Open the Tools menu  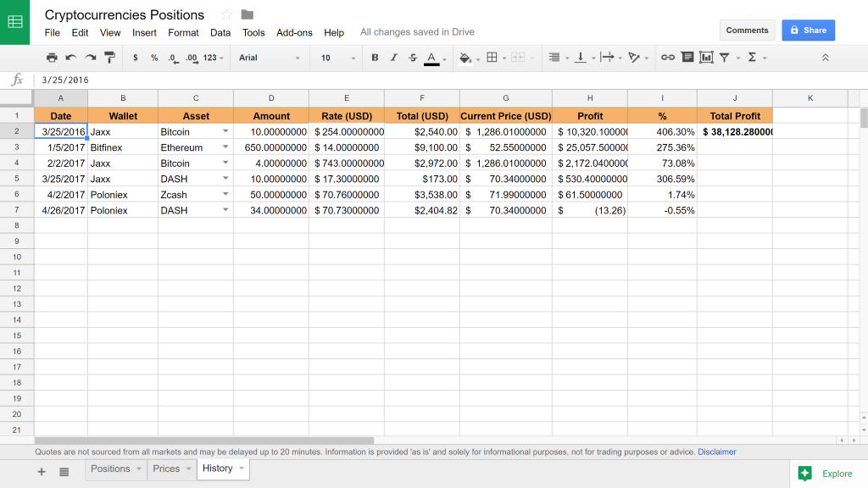[x=253, y=33]
